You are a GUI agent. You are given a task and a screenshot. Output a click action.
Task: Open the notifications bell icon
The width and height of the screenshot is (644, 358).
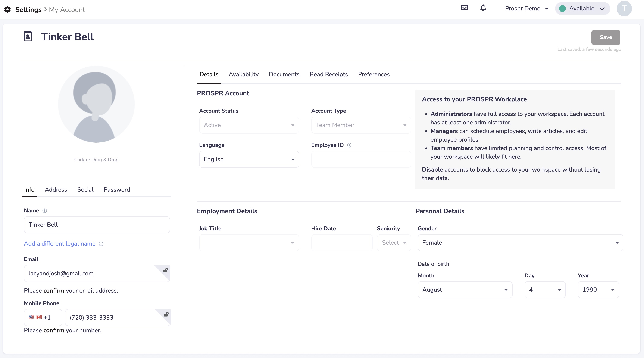point(483,8)
